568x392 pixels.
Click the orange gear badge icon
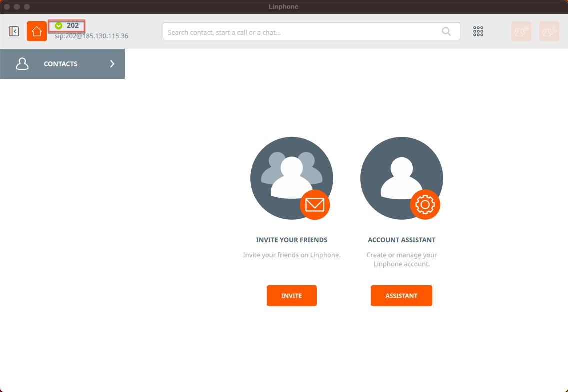click(425, 205)
